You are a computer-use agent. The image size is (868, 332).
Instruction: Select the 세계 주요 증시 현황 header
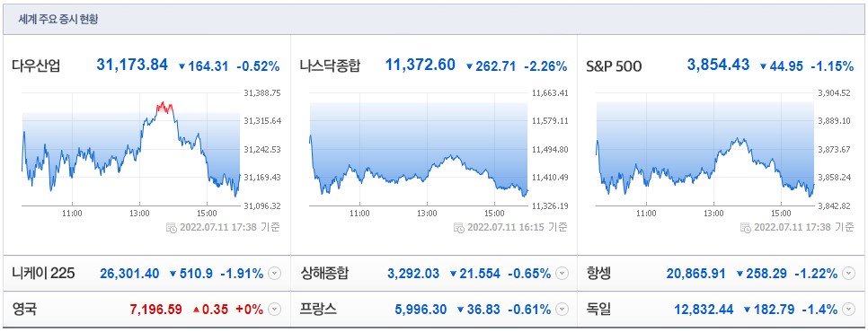(58, 20)
